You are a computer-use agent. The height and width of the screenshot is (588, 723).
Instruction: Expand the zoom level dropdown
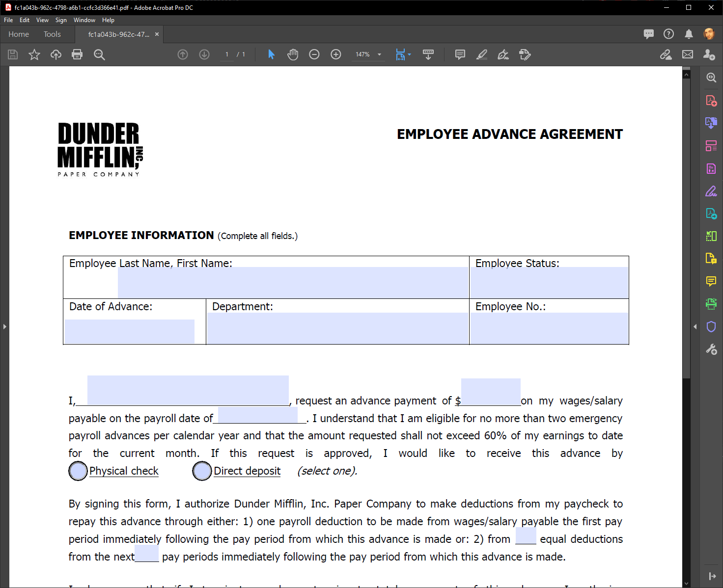380,54
